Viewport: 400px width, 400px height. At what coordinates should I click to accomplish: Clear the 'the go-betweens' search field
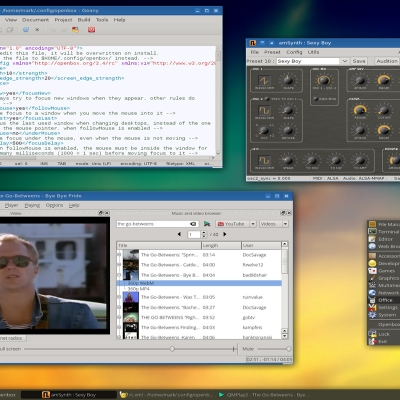pos(193,224)
